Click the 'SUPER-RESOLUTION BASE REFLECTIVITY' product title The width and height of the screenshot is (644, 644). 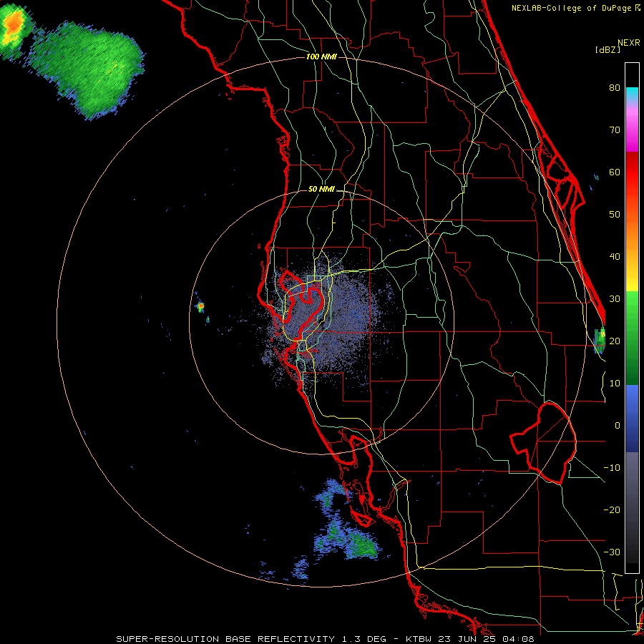[x=225, y=639]
